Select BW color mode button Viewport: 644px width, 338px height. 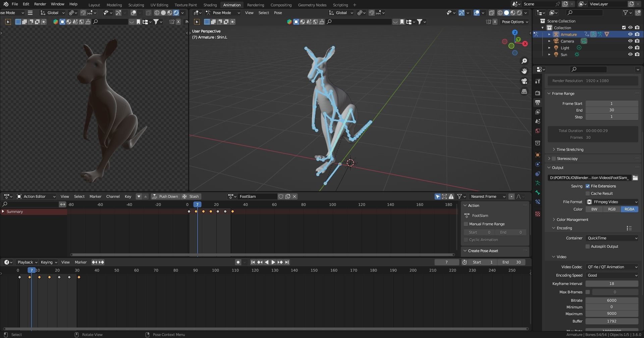tap(594, 209)
